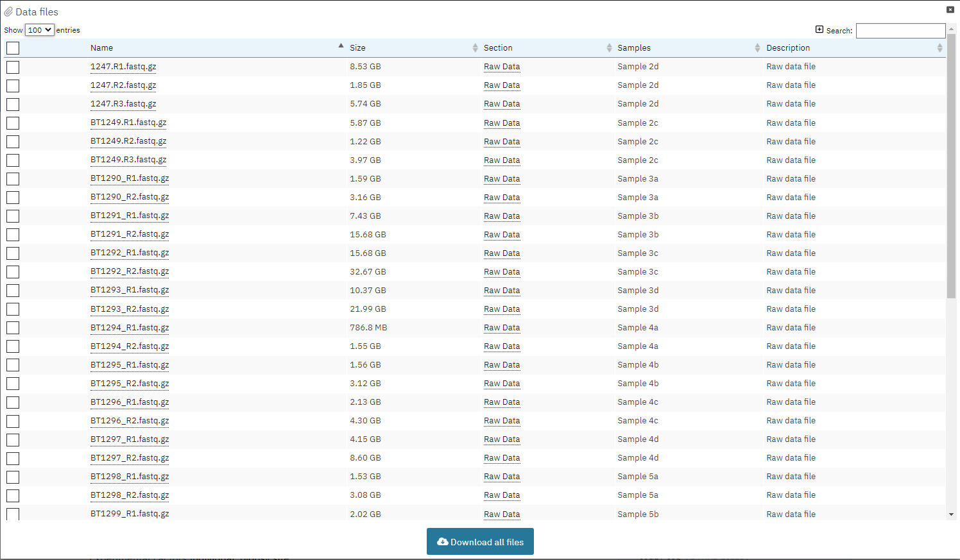Select the 10.37 GB size cell

(x=368, y=291)
